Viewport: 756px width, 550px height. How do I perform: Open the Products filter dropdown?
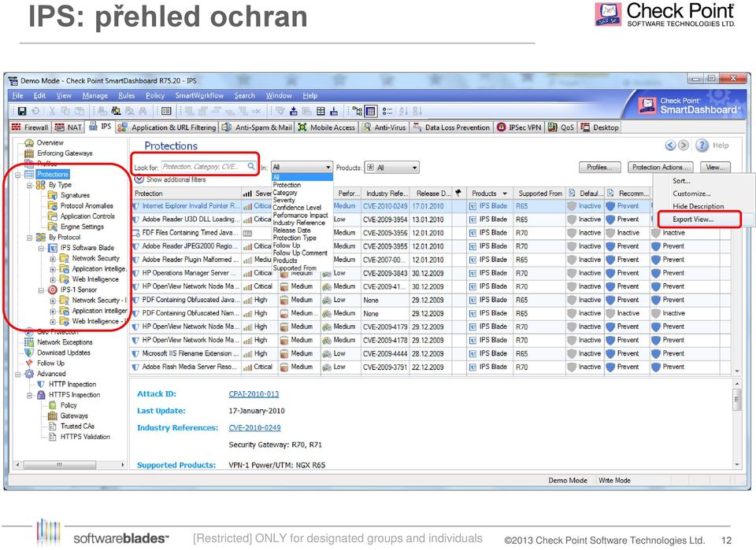415,168
